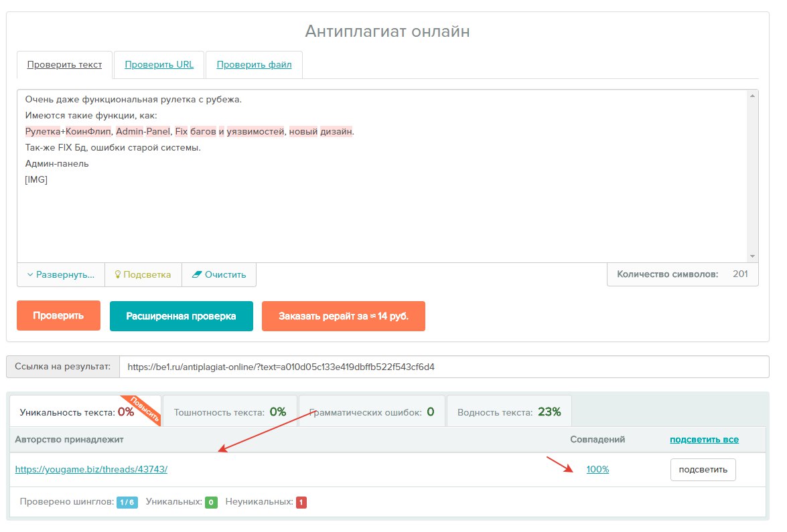Click the 1/6 checked shingles badge

[127, 503]
